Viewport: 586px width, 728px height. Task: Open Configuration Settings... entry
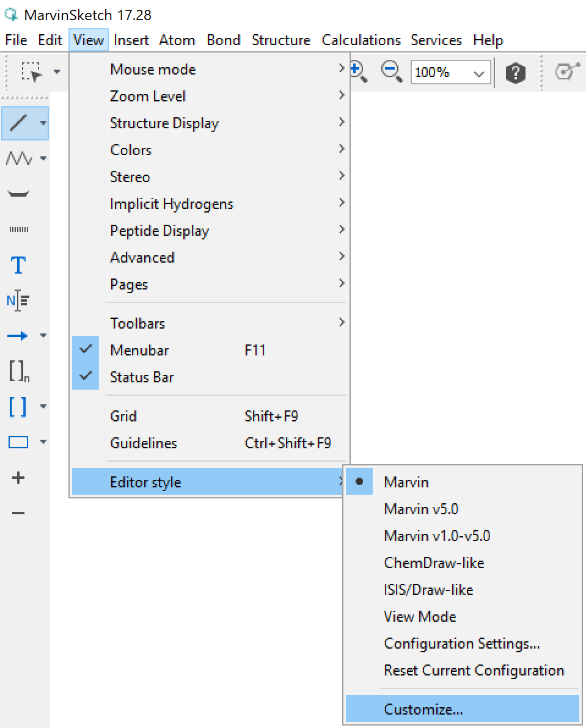click(x=462, y=644)
